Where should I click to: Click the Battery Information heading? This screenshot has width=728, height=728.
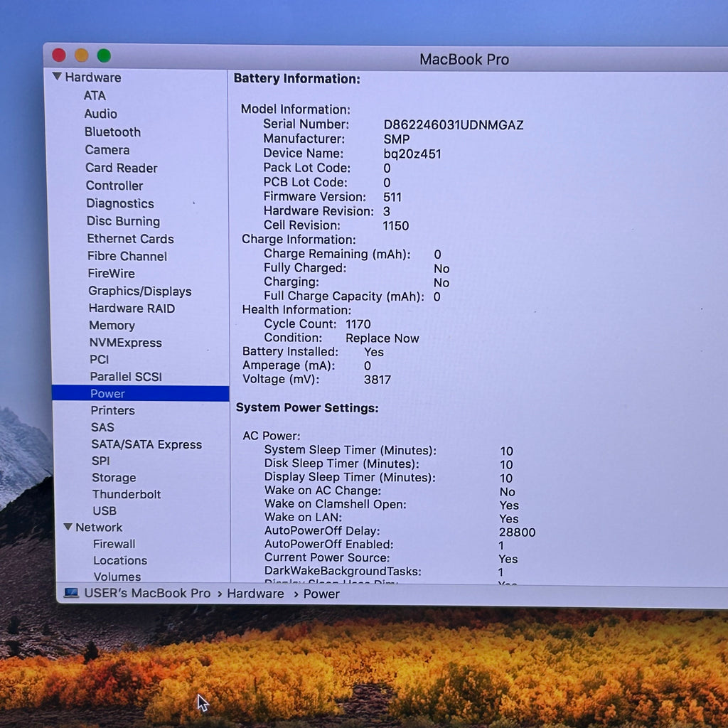296,79
